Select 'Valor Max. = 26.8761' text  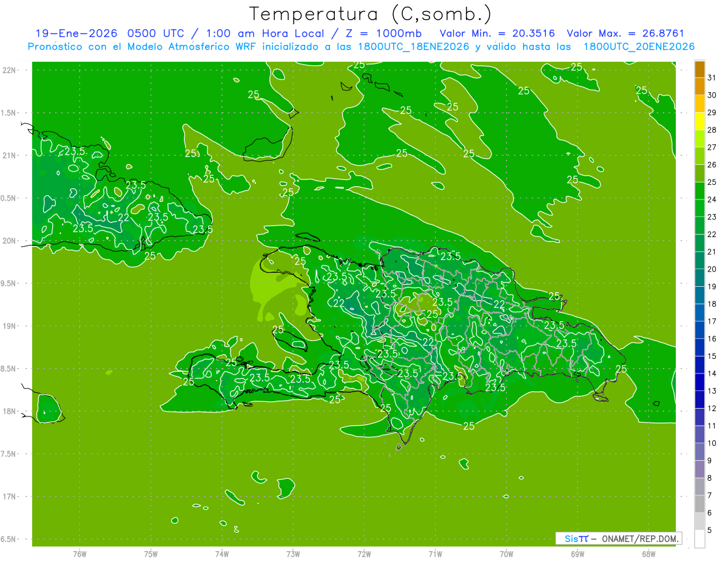(625, 33)
